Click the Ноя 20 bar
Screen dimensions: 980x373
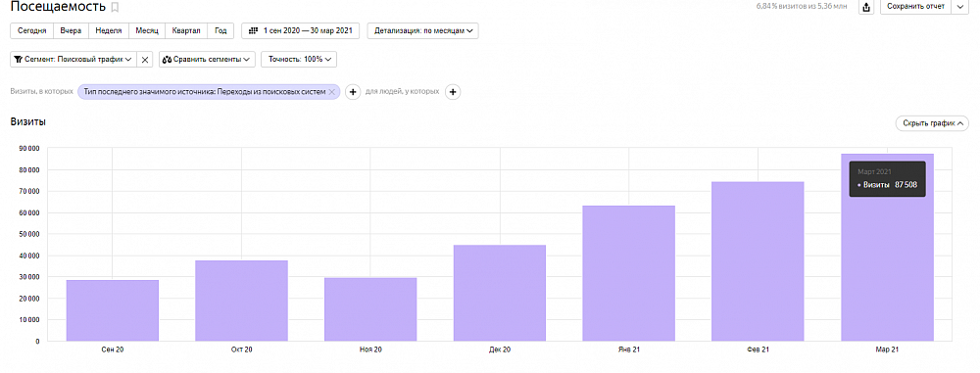[x=370, y=309]
